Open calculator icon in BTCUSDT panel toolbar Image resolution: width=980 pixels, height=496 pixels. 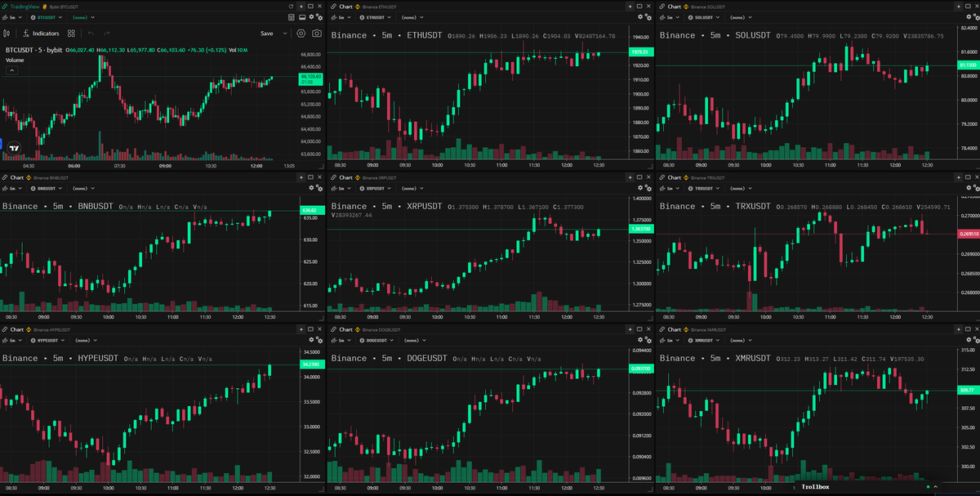pos(291,17)
